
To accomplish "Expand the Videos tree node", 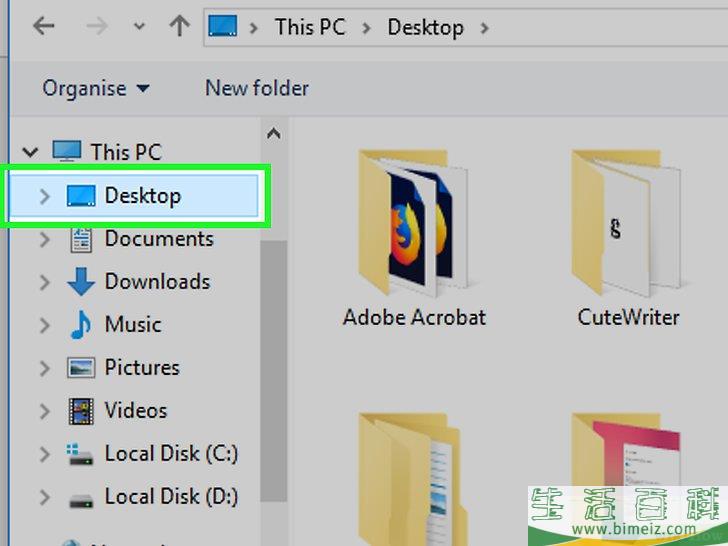I will (45, 411).
